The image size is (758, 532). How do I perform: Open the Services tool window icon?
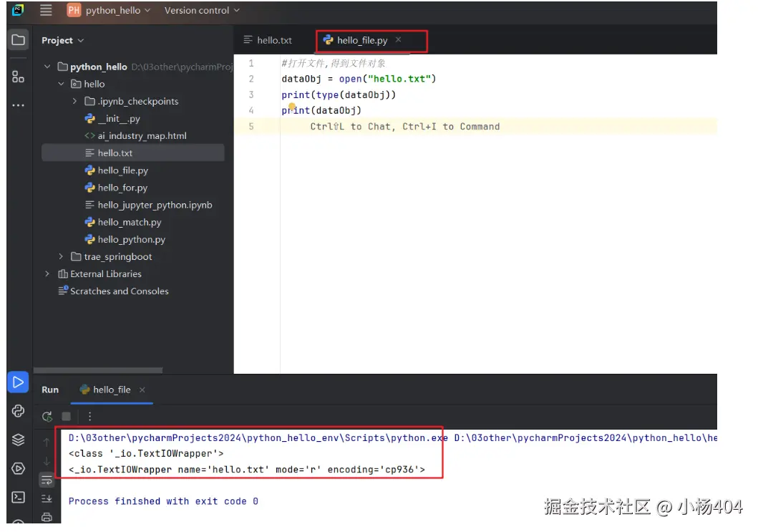coord(19,468)
